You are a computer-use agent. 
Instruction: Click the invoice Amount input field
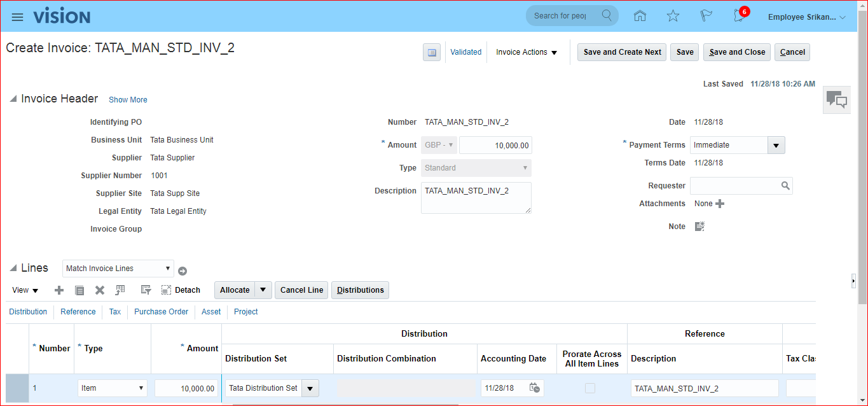495,145
